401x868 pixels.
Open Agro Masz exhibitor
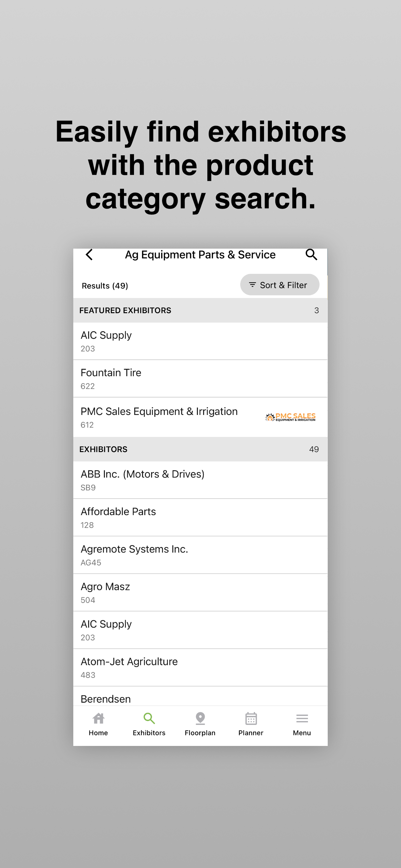(200, 592)
